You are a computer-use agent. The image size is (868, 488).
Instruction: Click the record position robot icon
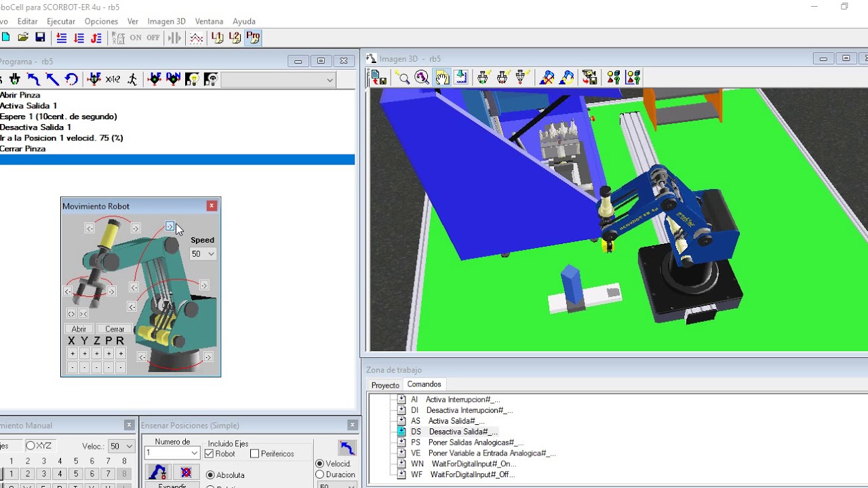(158, 472)
